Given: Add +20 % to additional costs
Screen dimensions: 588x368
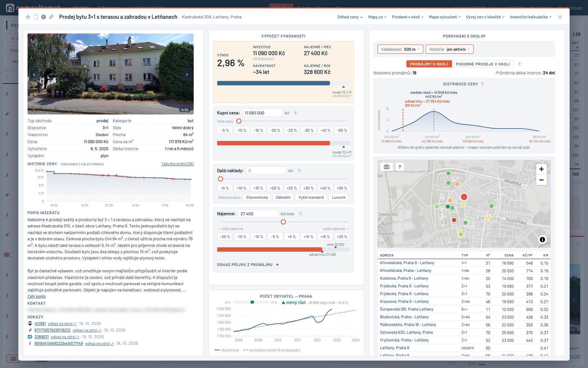Looking at the screenshot, I should pos(275,188).
